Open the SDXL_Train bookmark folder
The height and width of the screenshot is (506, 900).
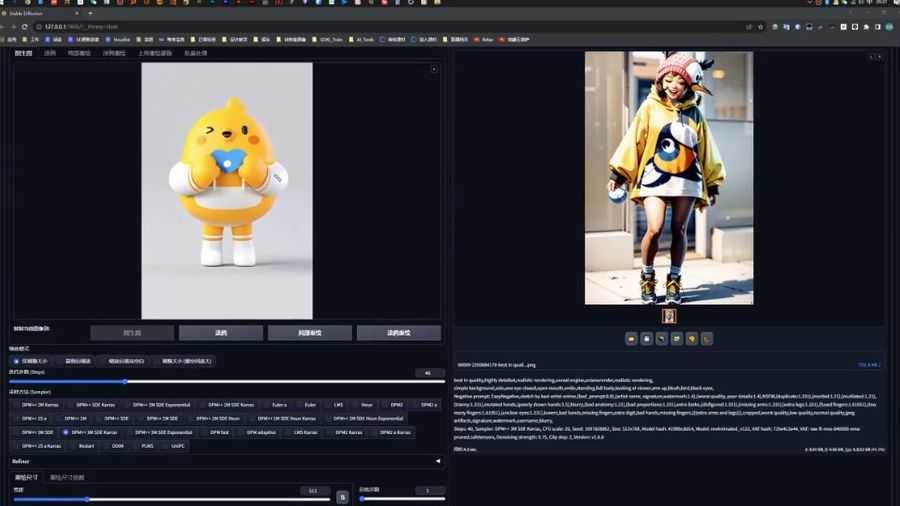pyautogui.click(x=327, y=40)
